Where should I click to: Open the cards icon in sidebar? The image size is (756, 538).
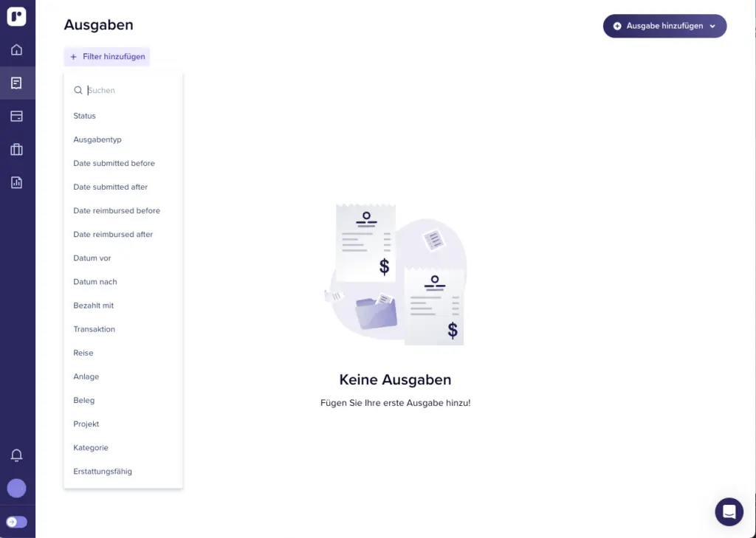click(16, 116)
